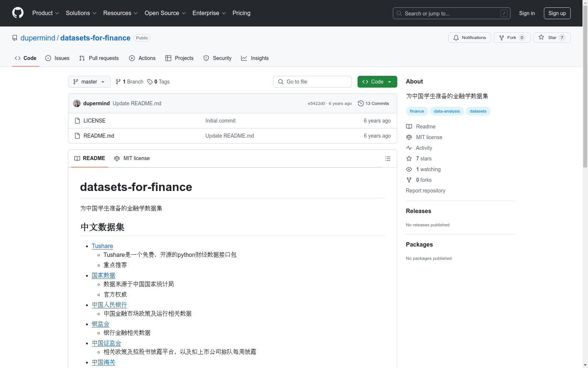Screen dimensions: 588x368
Task: Click the dupermind avatar in commit row
Action: (77, 103)
